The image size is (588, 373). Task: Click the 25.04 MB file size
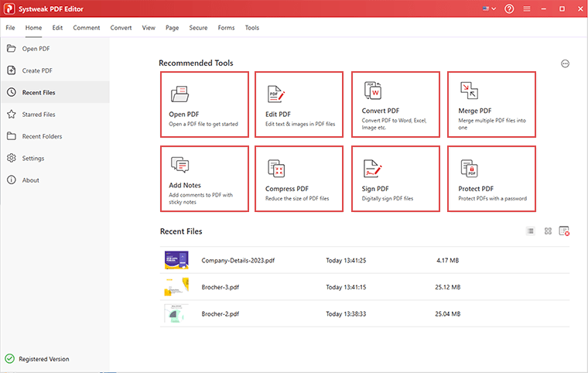[x=448, y=313]
